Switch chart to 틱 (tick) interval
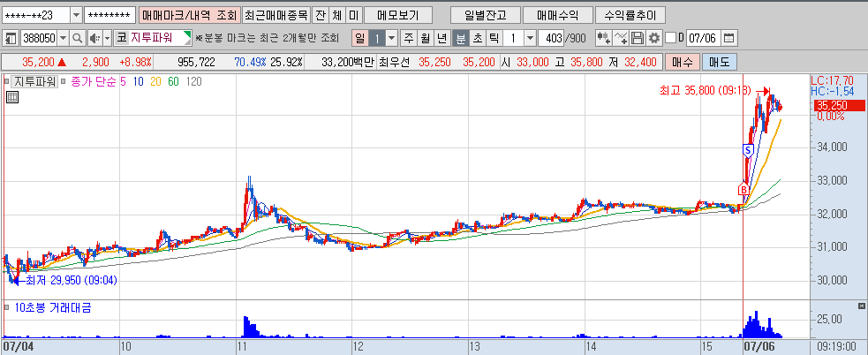 tap(494, 38)
